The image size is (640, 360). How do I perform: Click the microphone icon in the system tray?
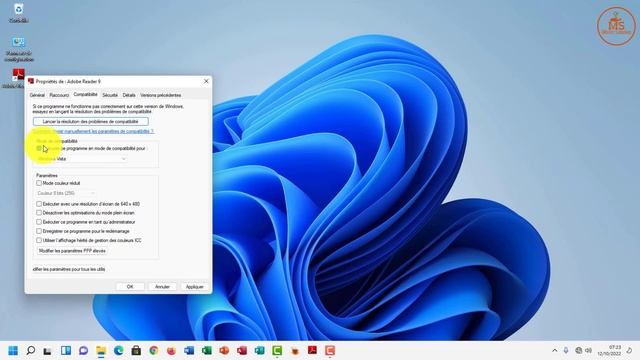(566, 350)
